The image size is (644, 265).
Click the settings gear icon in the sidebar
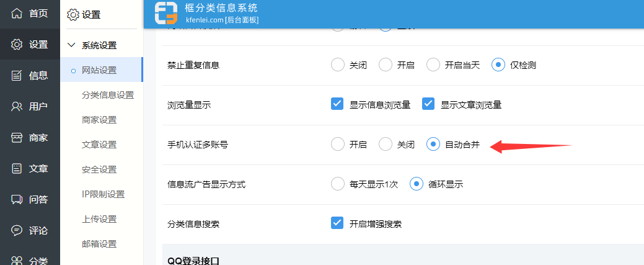(17, 44)
